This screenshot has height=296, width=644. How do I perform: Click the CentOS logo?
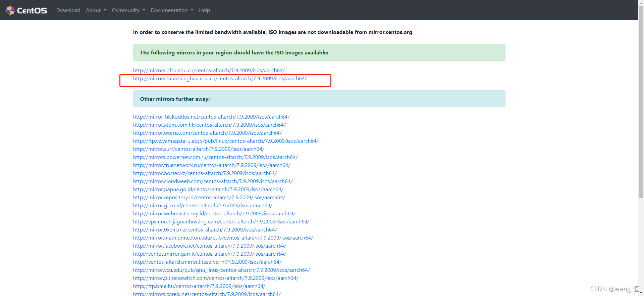coord(26,10)
